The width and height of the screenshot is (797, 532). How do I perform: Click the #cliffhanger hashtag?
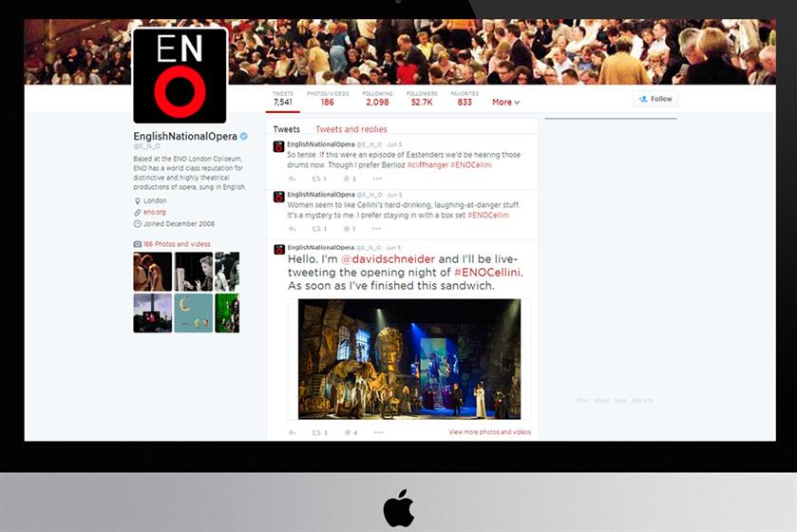coord(427,165)
